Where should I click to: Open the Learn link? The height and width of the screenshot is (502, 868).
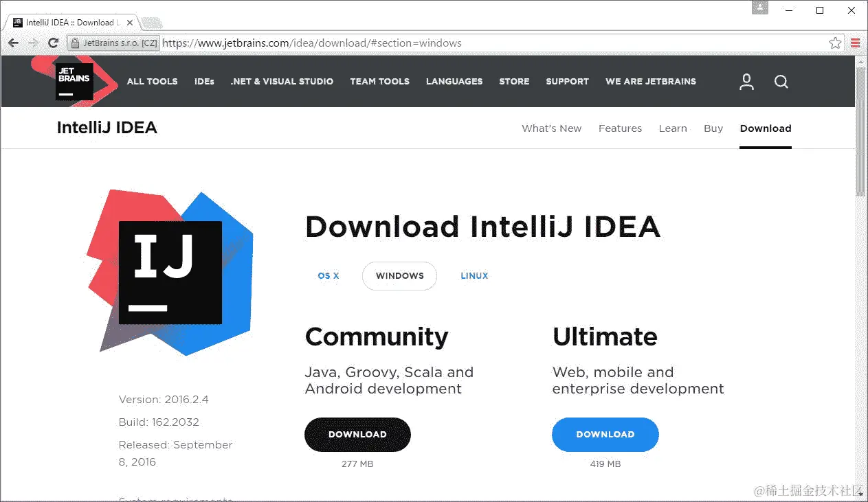click(673, 128)
